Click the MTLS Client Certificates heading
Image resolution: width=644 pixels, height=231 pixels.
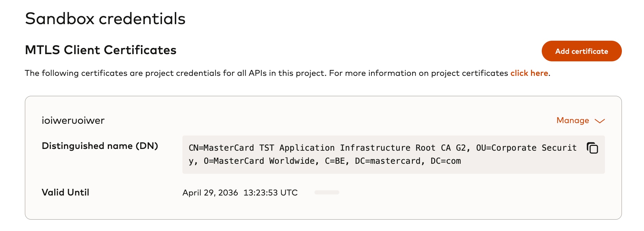[x=101, y=50]
